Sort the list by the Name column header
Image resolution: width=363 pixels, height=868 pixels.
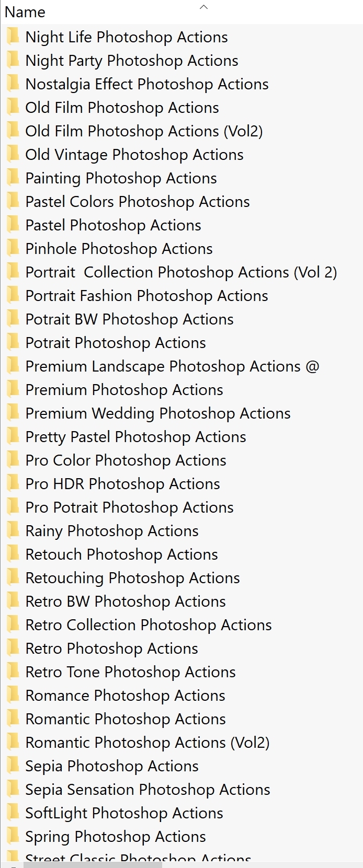pyautogui.click(x=25, y=12)
